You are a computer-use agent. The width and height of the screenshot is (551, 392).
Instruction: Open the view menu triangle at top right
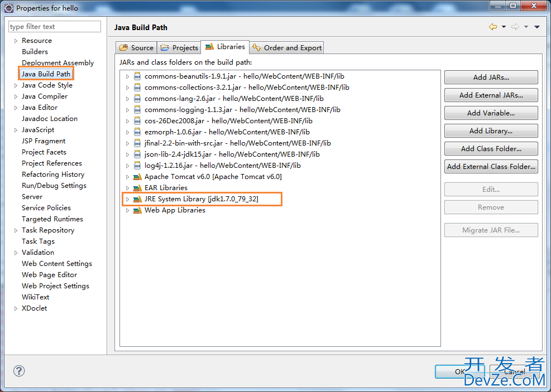[x=537, y=27]
